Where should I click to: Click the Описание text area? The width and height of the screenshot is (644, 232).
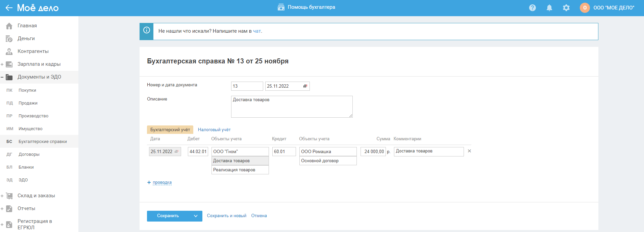click(292, 107)
